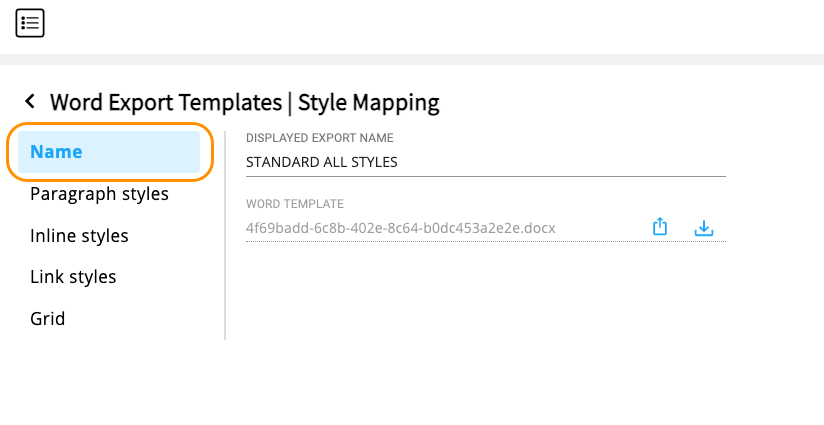This screenshot has height=425, width=824.
Task: Open the Paragraph styles section
Action: click(99, 194)
